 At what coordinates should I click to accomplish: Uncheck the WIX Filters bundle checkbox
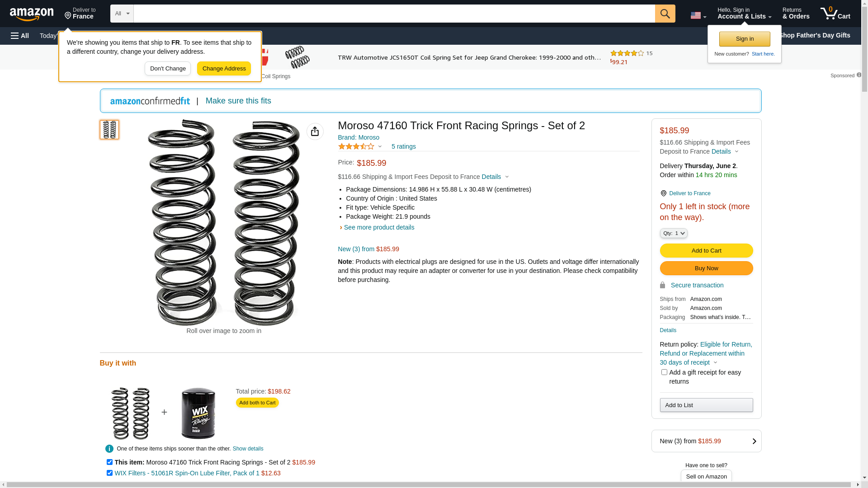tap(109, 473)
